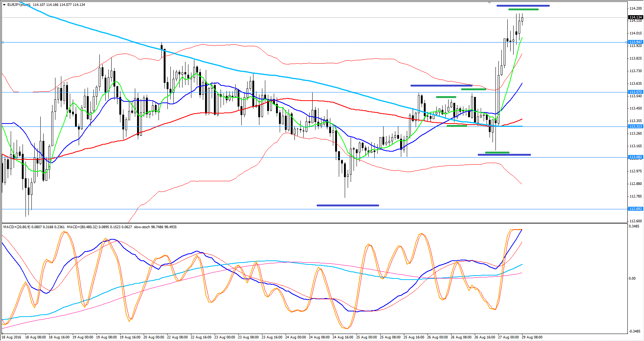The height and width of the screenshot is (341, 644).
Task: Select the 113.082 price level label
Action: [x=636, y=157]
